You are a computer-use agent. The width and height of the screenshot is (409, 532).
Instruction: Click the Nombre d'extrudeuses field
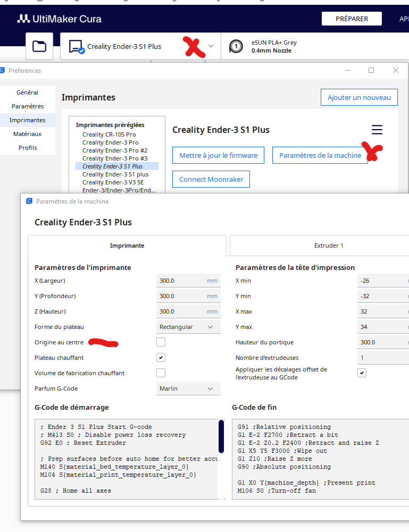(383, 358)
